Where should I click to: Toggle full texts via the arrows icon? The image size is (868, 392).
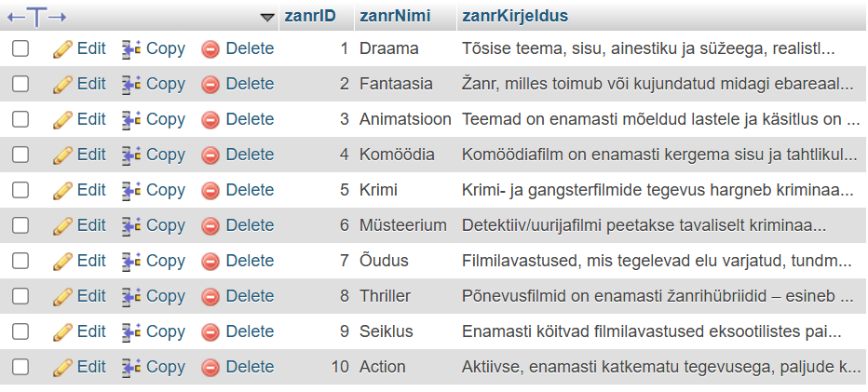tap(36, 17)
